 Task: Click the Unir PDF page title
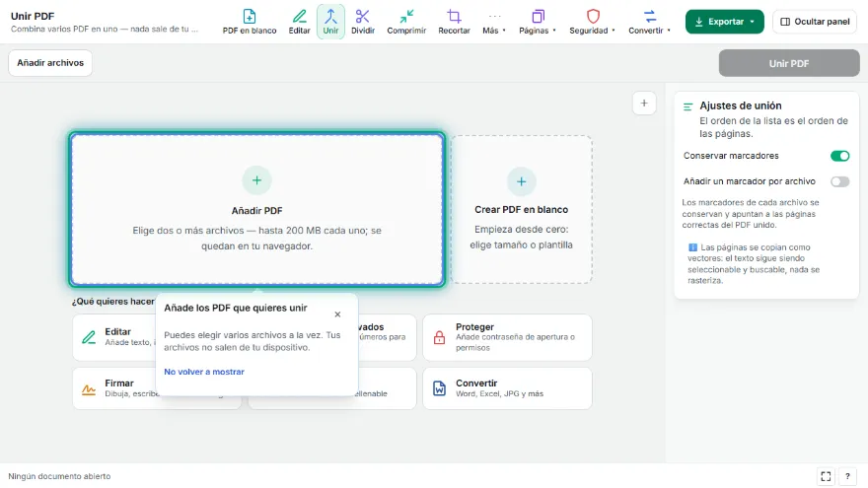(33, 16)
